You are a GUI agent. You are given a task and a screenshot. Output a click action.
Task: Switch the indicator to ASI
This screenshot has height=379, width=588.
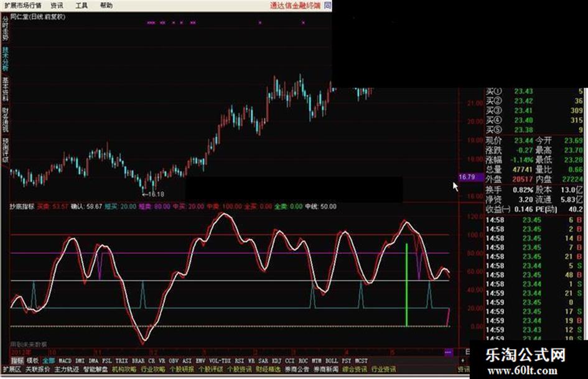[x=187, y=360]
